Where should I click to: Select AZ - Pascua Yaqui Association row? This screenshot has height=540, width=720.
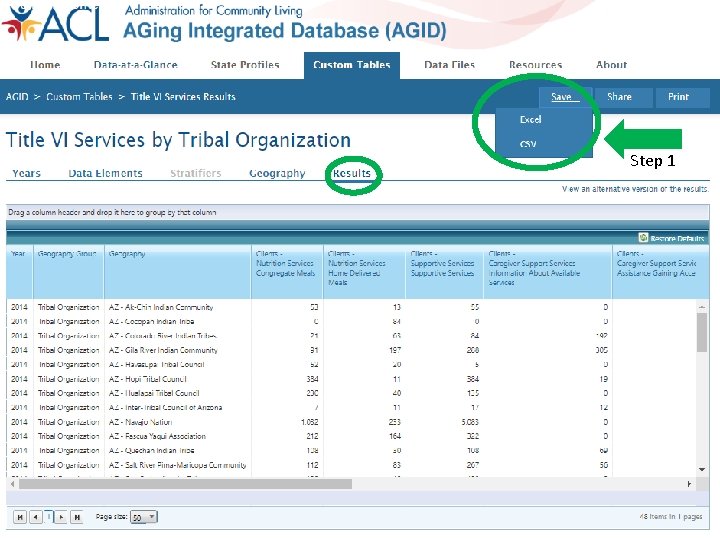pos(351,436)
